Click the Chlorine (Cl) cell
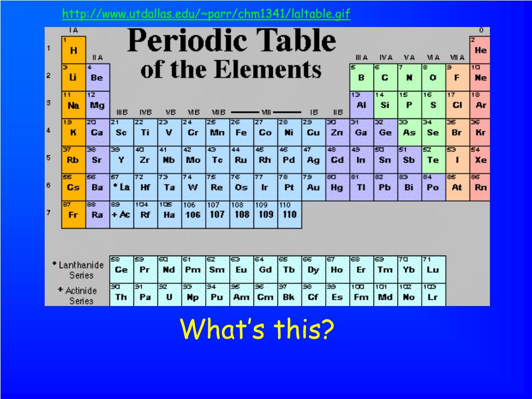Screen dimensions: 532x399 click(458, 105)
